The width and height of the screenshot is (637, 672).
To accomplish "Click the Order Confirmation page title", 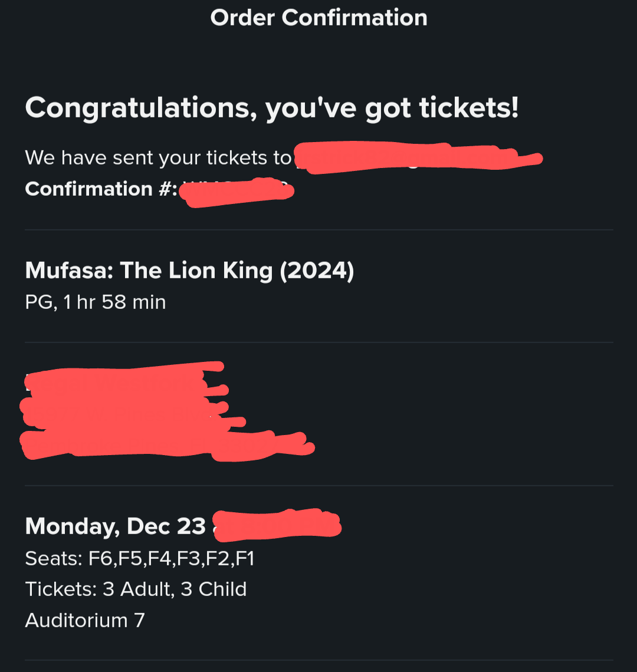I will point(318,18).
